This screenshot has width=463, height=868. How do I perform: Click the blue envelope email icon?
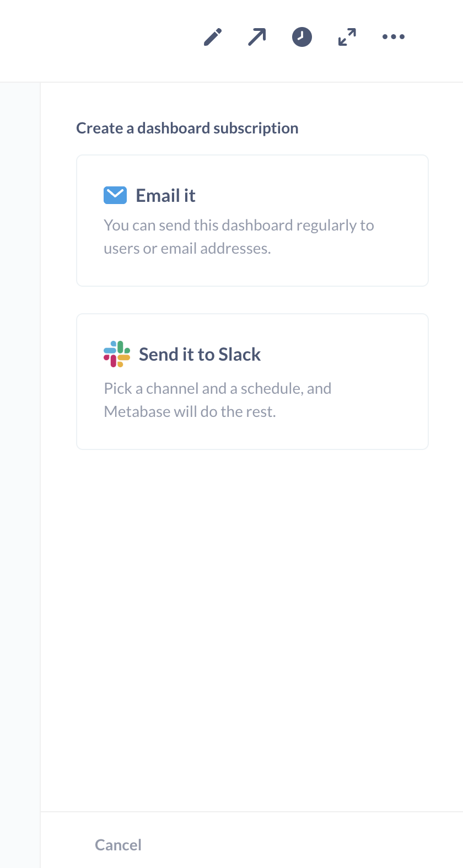pos(115,195)
